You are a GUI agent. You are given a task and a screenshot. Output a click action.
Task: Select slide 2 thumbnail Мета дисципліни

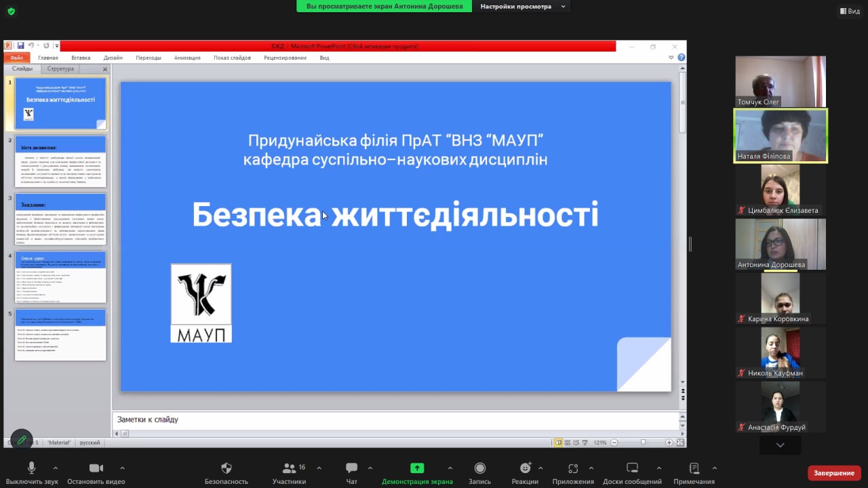coord(60,161)
